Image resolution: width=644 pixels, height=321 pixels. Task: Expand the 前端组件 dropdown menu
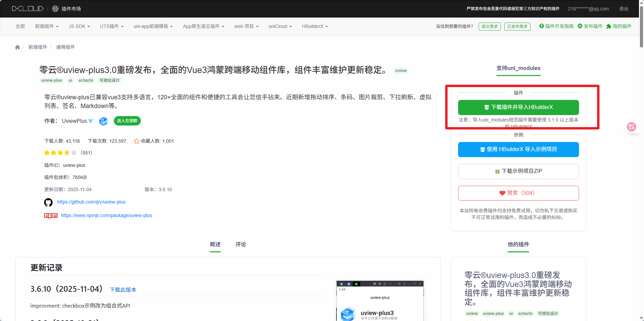[x=47, y=26]
